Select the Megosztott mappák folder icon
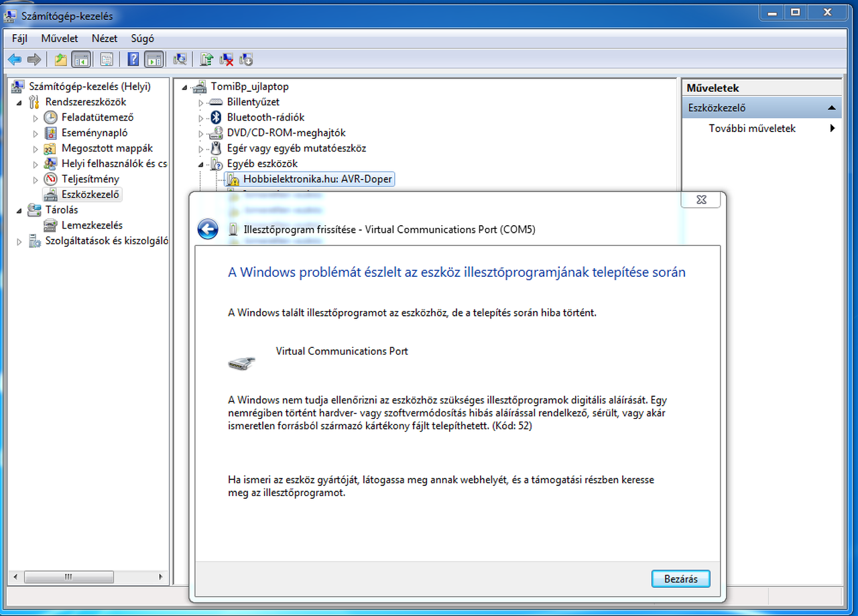Viewport: 858px width, 616px height. click(x=50, y=148)
